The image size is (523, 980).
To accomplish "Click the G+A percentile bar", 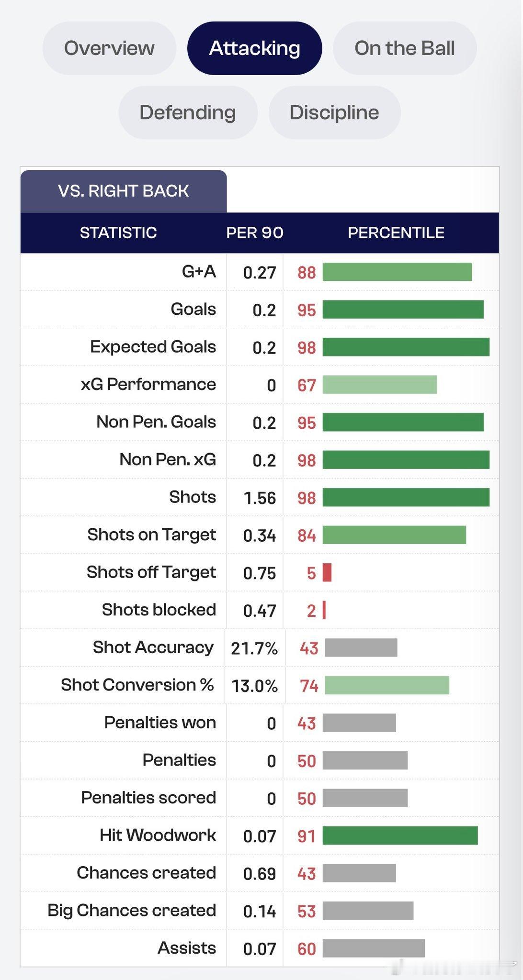I will point(397,272).
